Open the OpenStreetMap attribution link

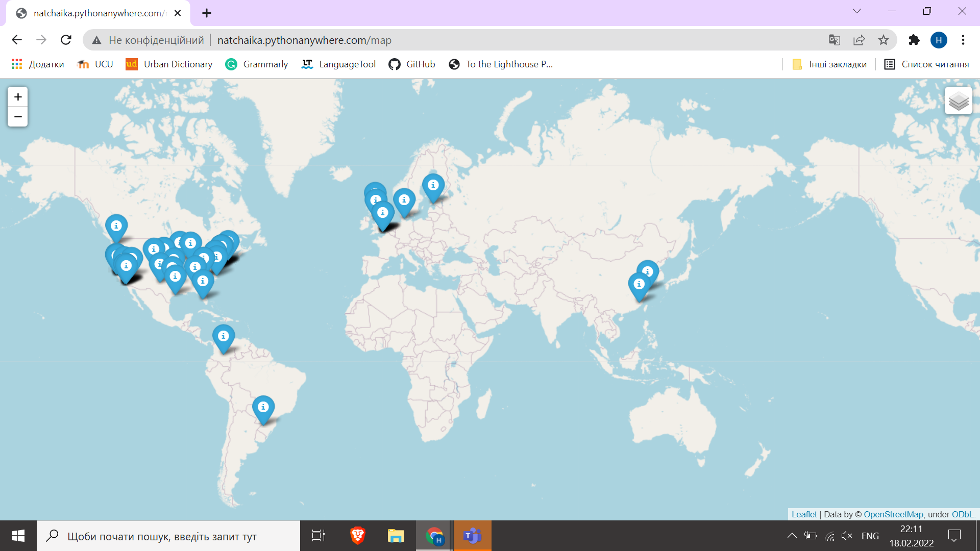click(x=893, y=514)
